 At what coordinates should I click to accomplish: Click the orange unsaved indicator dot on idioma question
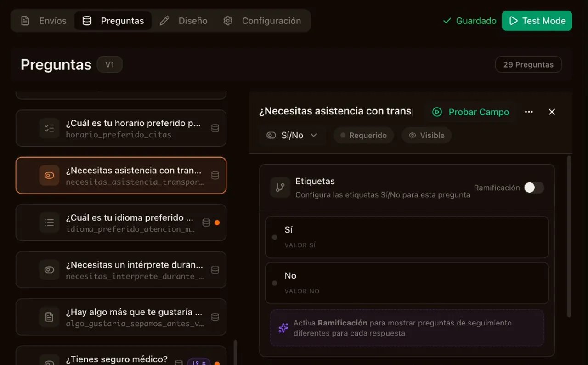pos(217,222)
